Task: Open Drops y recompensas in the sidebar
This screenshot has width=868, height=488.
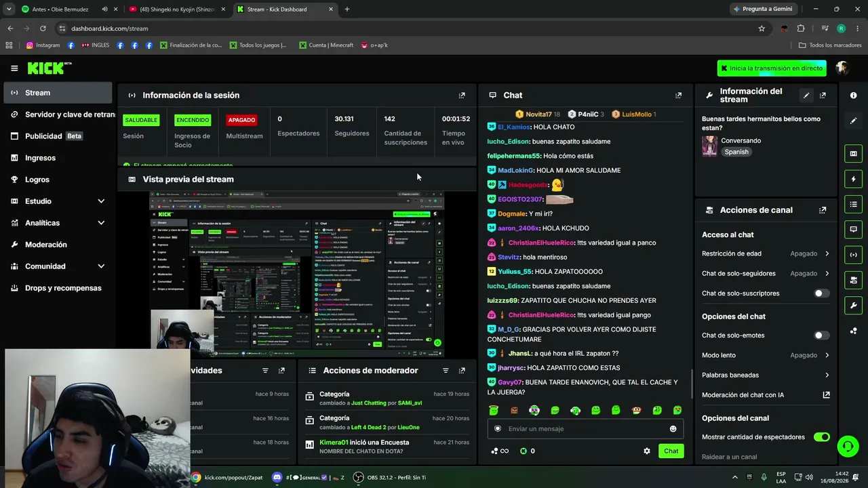Action: 58,288
